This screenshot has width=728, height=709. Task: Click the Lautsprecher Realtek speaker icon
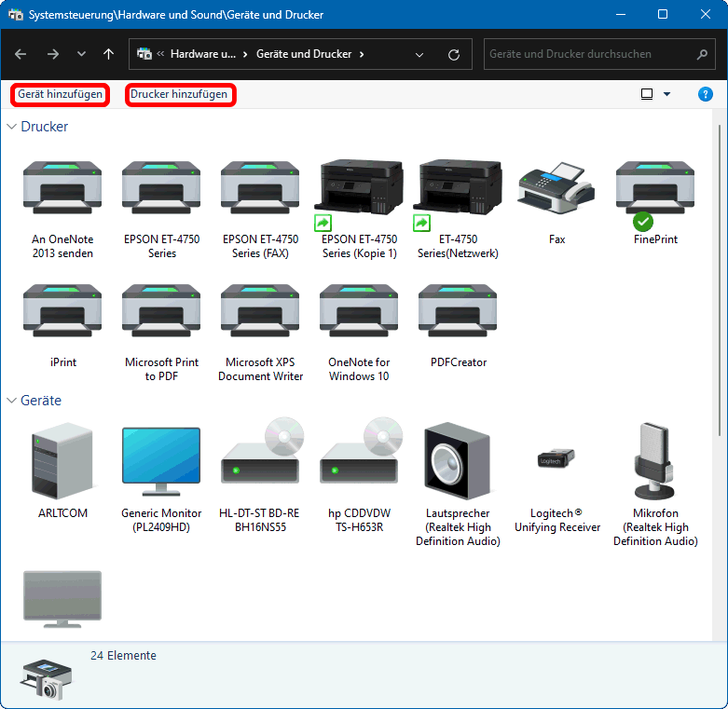pos(458,463)
